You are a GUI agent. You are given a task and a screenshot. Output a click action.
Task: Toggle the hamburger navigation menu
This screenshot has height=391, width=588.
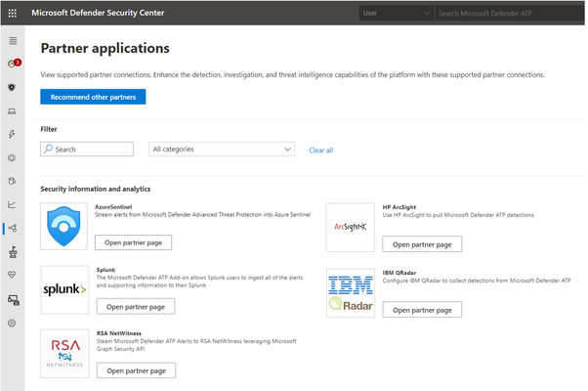click(x=13, y=40)
